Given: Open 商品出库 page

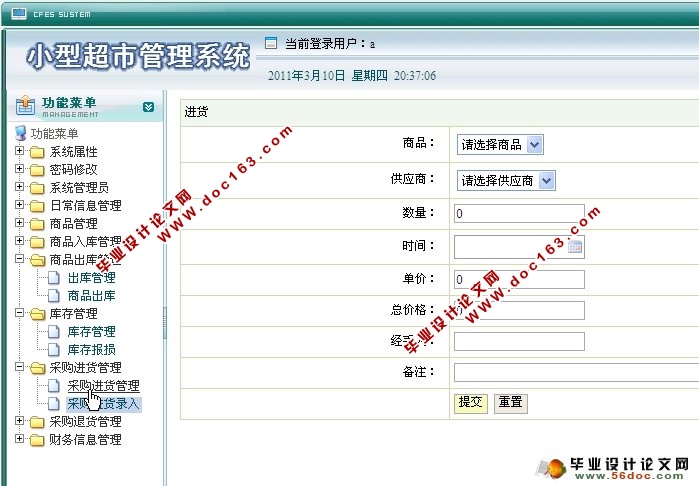Looking at the screenshot, I should (91, 296).
